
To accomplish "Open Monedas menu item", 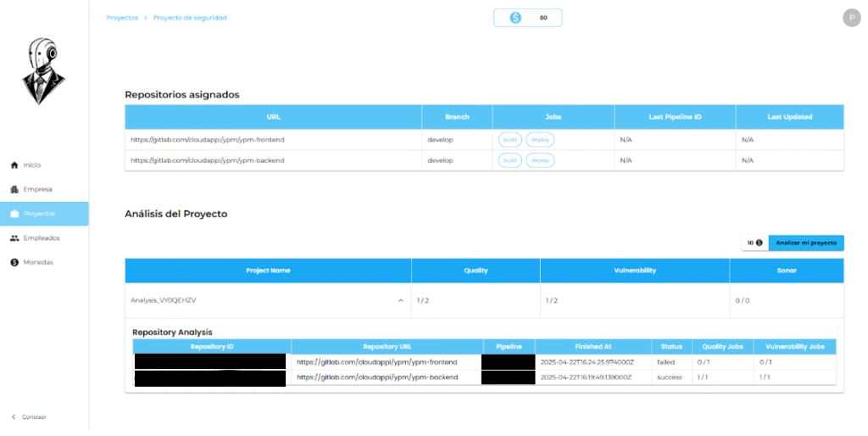I will click(x=38, y=263).
